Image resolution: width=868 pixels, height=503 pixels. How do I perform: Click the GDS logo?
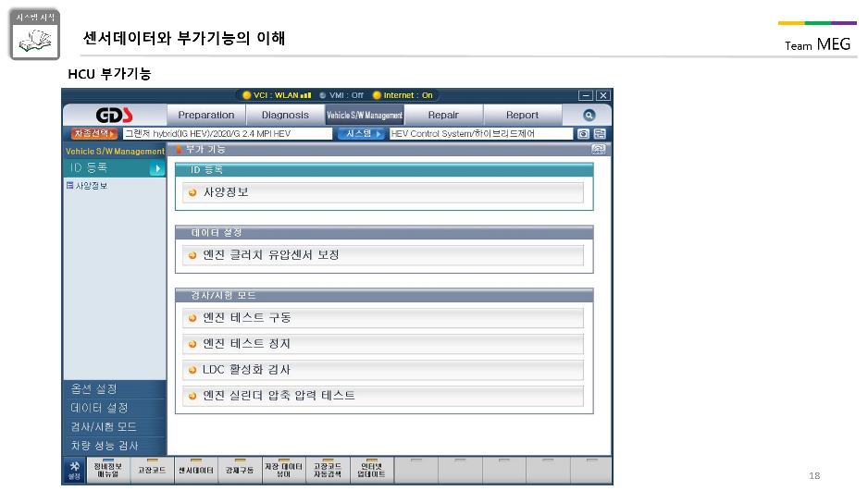point(114,115)
